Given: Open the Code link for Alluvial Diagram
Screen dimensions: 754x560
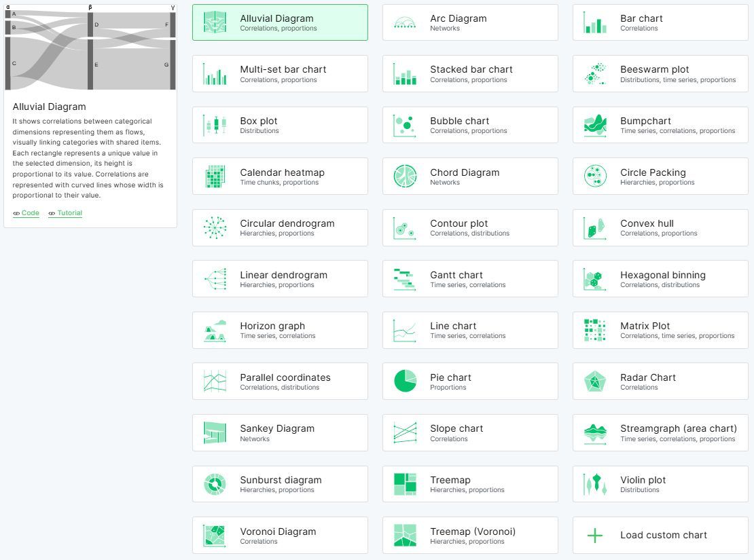Looking at the screenshot, I should pos(26,213).
